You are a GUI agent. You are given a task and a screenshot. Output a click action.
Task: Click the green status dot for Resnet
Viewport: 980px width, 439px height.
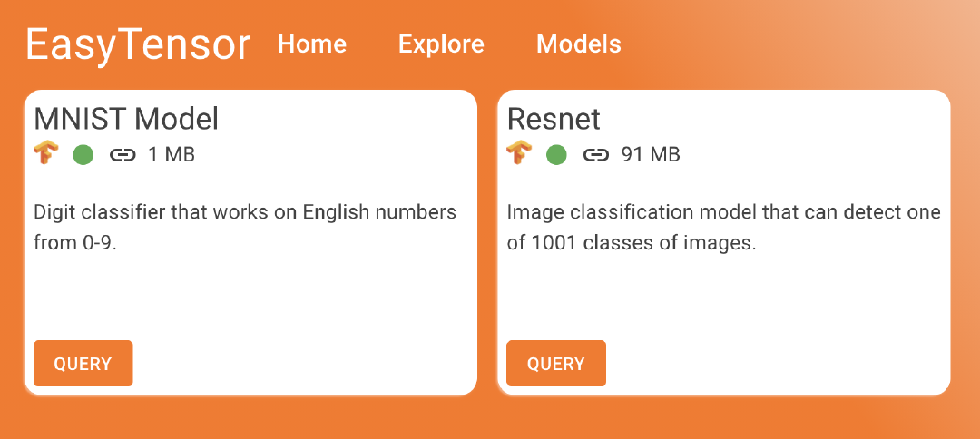coord(556,155)
